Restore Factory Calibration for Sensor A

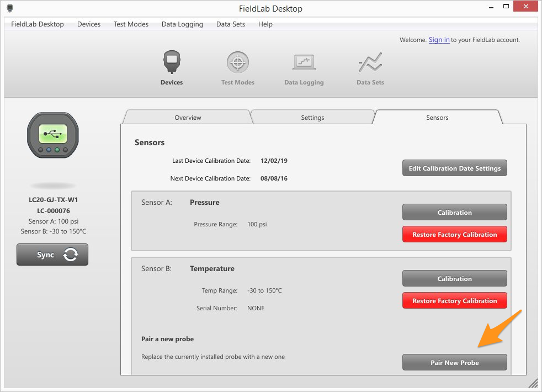pos(455,234)
